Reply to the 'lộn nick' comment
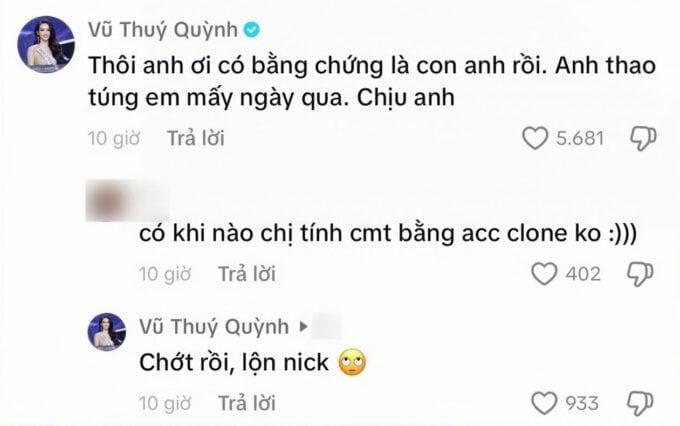This screenshot has height=426, width=680. (246, 403)
